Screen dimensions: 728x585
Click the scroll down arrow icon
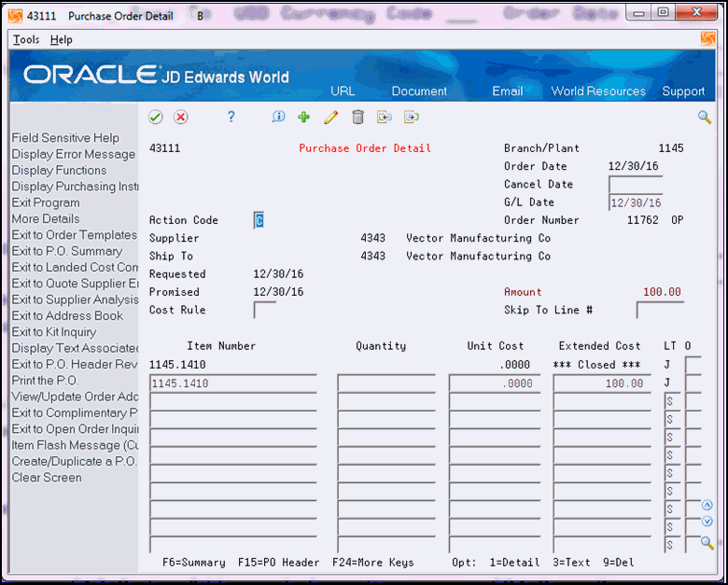[707, 522]
